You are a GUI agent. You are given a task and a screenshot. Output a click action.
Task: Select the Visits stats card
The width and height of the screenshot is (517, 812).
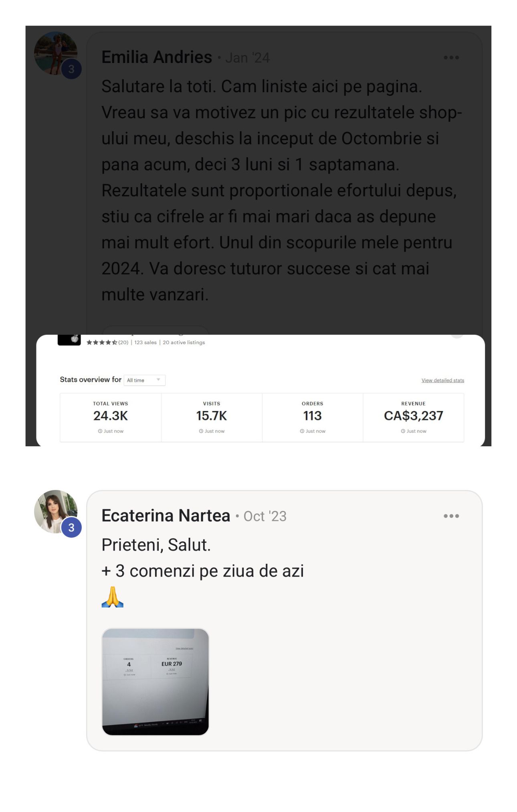(x=212, y=417)
